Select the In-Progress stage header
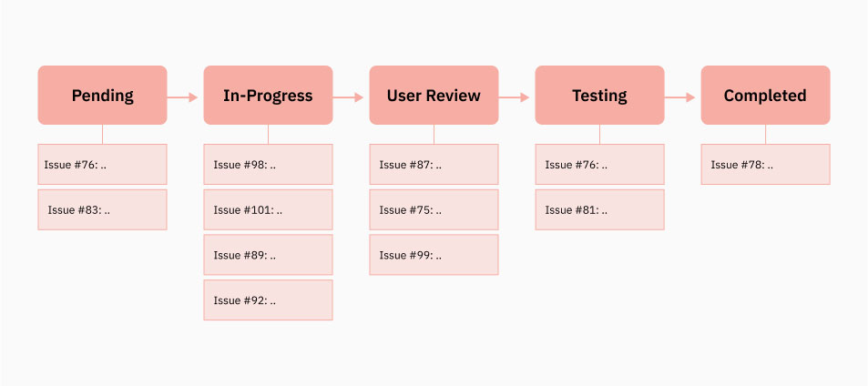 (x=268, y=95)
